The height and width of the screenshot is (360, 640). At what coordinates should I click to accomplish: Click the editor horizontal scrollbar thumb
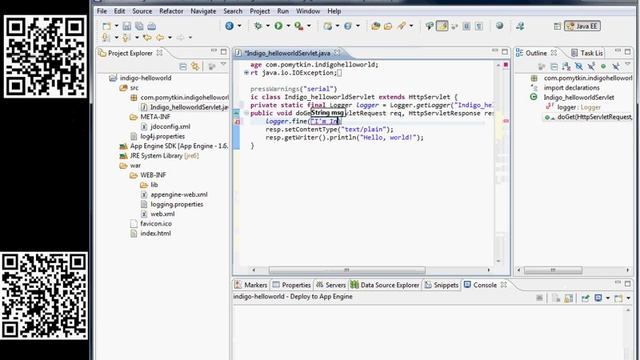pyautogui.click(x=347, y=270)
